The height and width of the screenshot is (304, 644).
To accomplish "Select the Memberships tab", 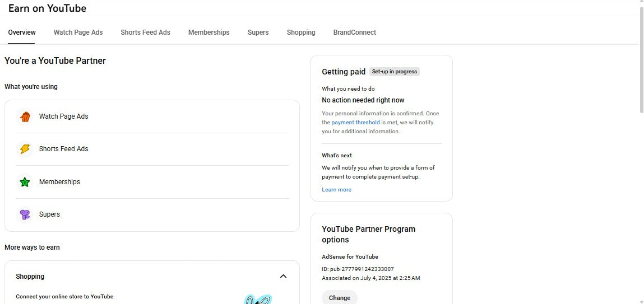I will click(209, 32).
